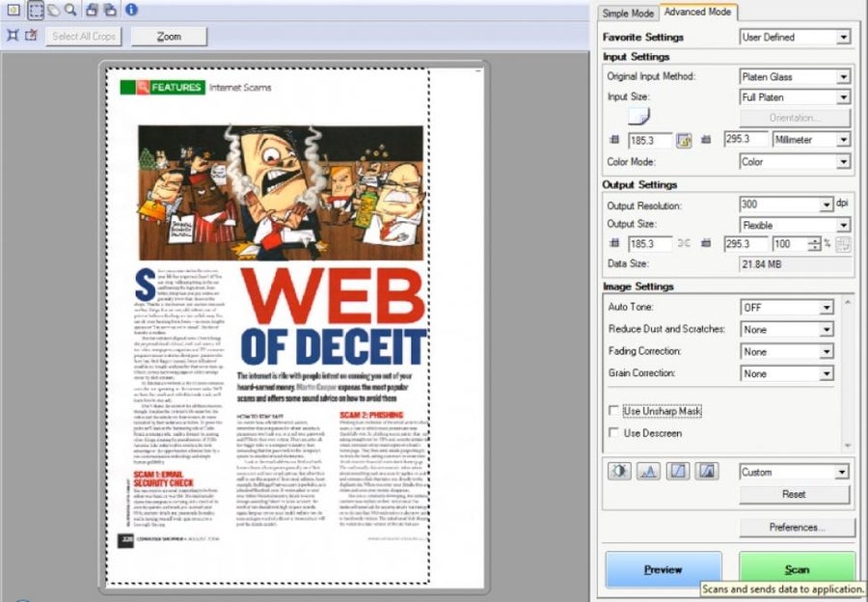Click the input width field 185.3
Screen dimensions: 868x602
(x=650, y=140)
